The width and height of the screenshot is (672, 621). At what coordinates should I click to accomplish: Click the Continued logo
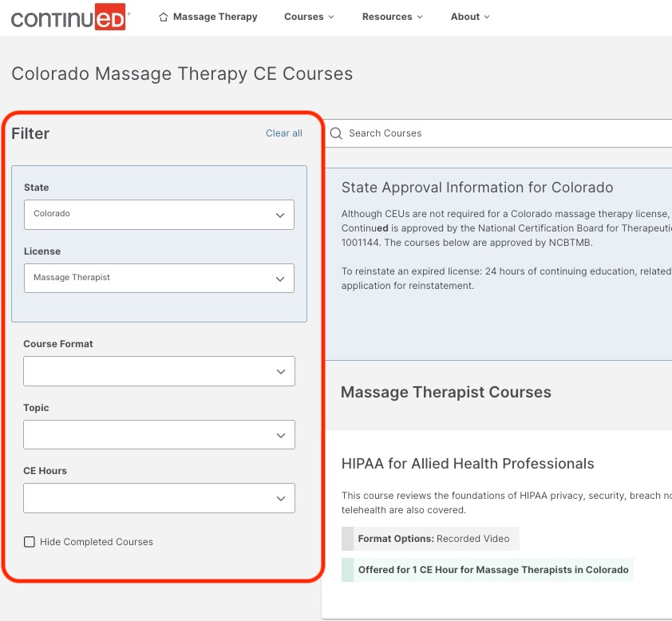[69, 16]
